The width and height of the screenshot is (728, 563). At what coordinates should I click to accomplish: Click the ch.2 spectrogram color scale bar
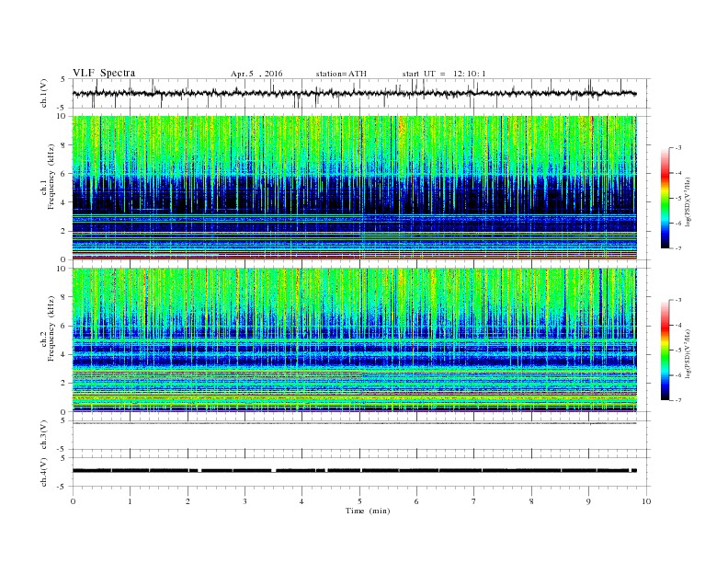(665, 350)
